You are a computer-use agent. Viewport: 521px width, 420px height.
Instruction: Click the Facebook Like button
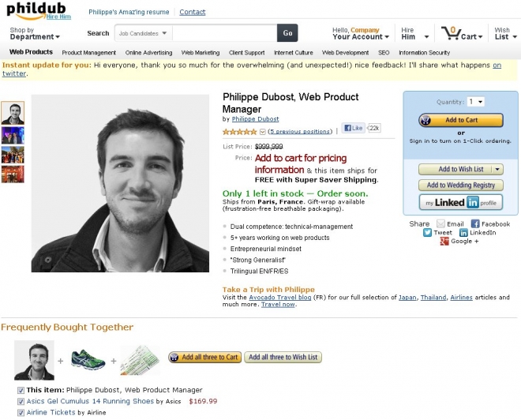(x=353, y=128)
